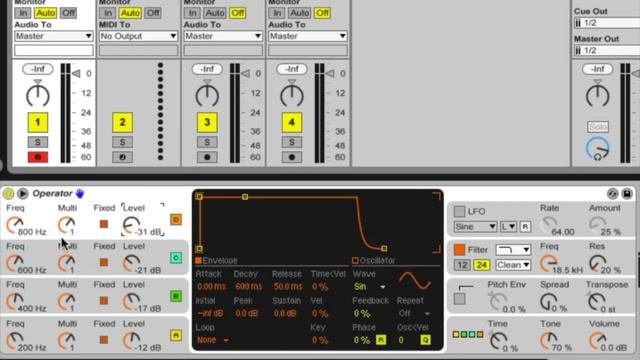Arm track 2 for recording

[x=122, y=157]
